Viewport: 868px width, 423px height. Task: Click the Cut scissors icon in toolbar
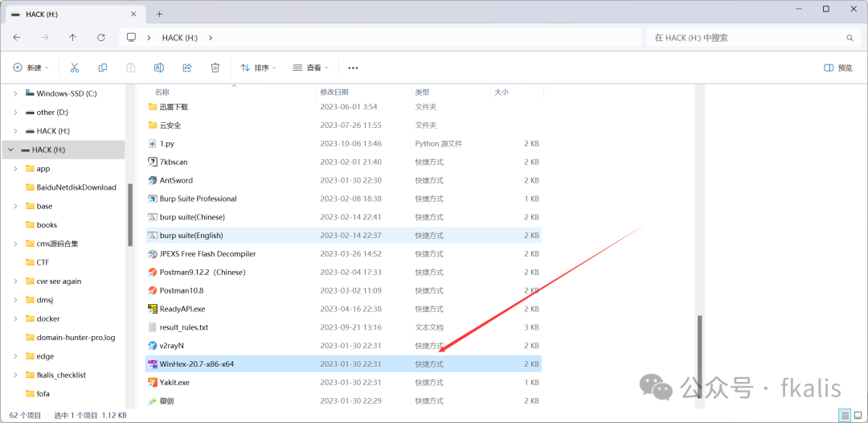pyautogui.click(x=74, y=68)
